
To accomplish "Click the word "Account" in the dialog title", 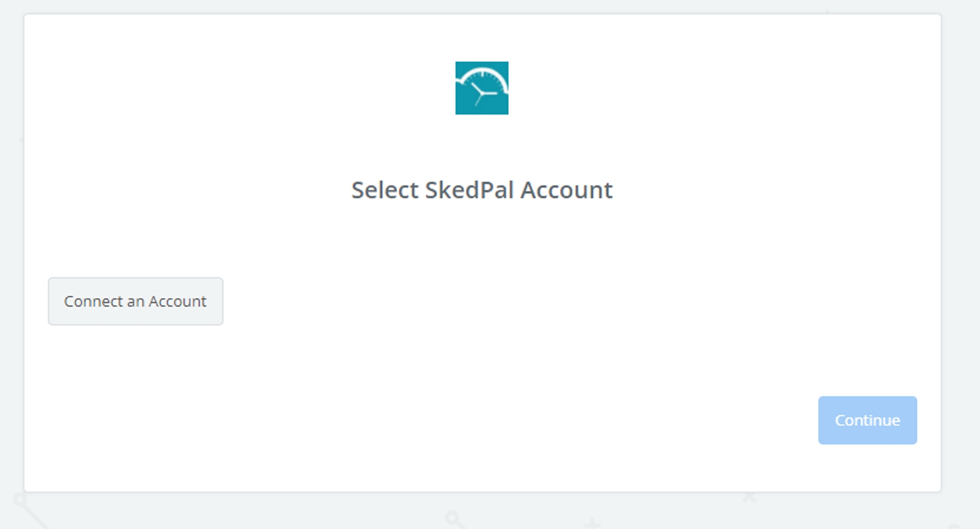I will click(566, 190).
